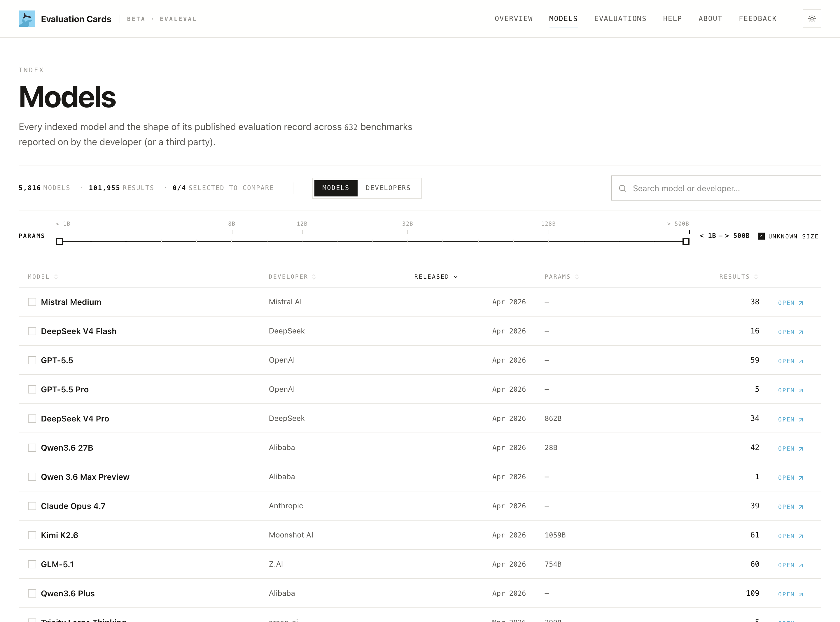The width and height of the screenshot is (840, 622).
Task: Click the 862B params value
Action: (553, 418)
